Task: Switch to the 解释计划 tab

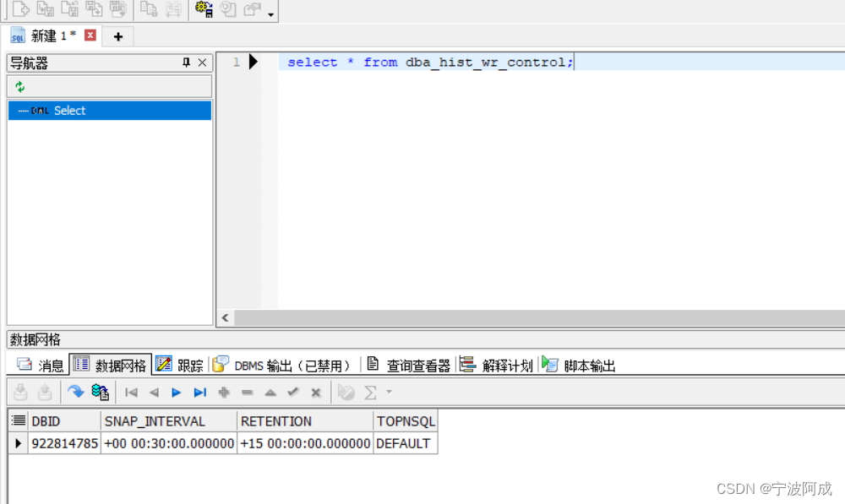Action: [507, 364]
